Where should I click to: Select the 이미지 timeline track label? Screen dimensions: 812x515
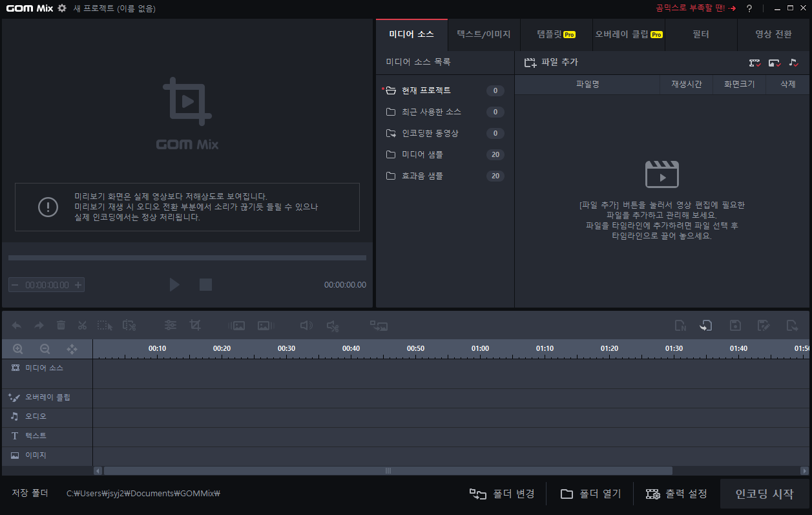(x=47, y=456)
